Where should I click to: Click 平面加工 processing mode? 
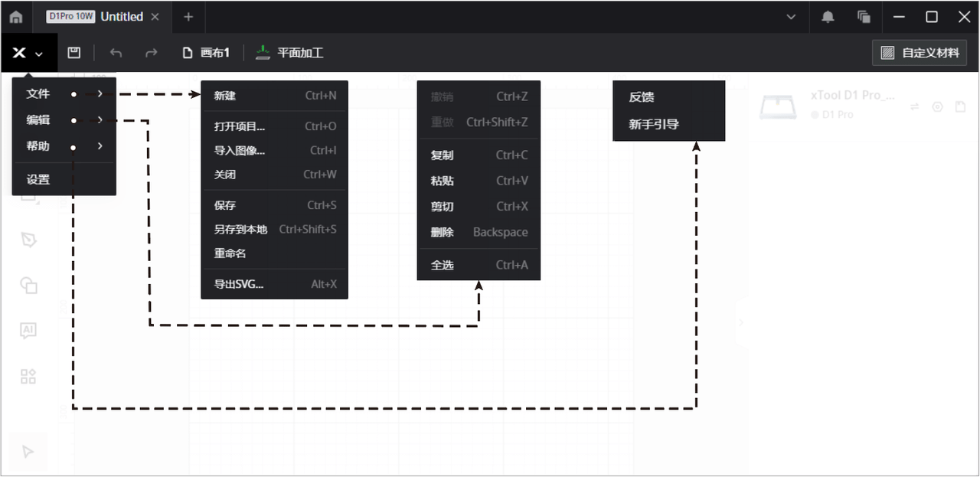pyautogui.click(x=289, y=53)
